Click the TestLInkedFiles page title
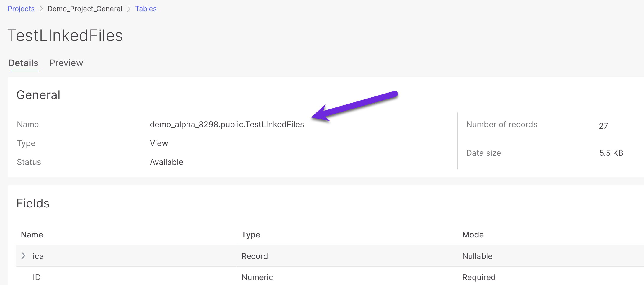This screenshot has width=644, height=285. pos(65,35)
